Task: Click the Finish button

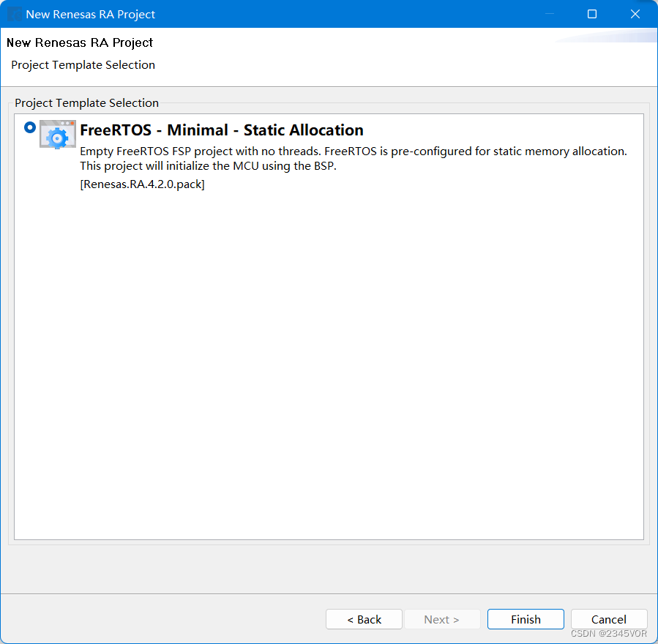Action: pyautogui.click(x=526, y=619)
